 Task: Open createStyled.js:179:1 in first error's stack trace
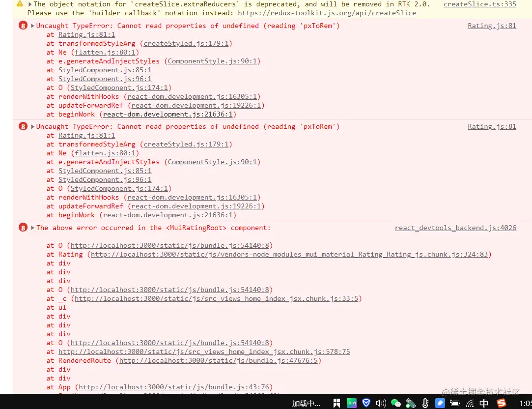[186, 43]
